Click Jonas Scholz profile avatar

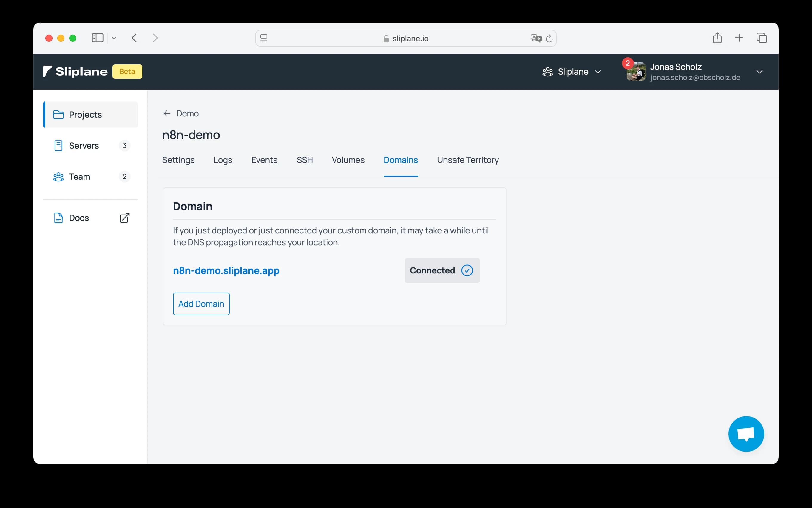click(636, 72)
